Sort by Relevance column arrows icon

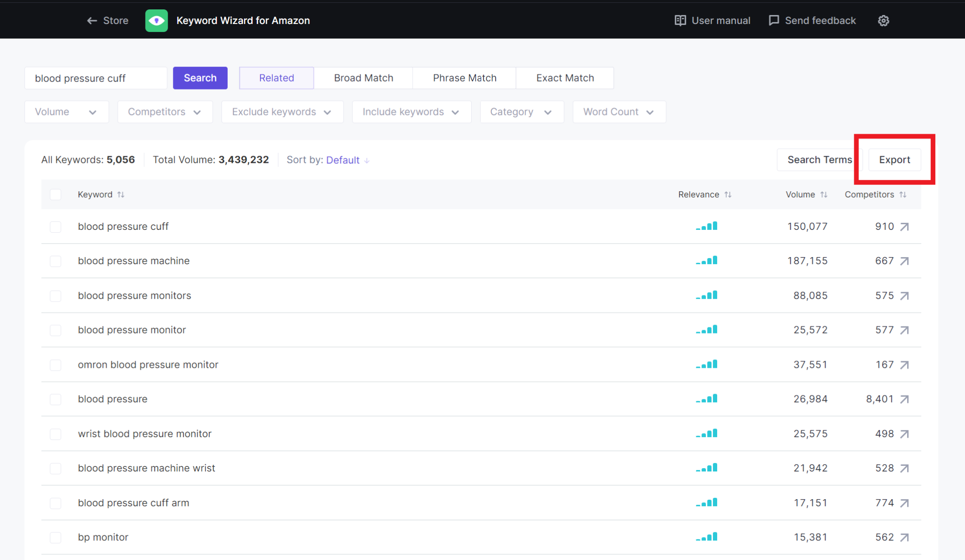tap(728, 195)
